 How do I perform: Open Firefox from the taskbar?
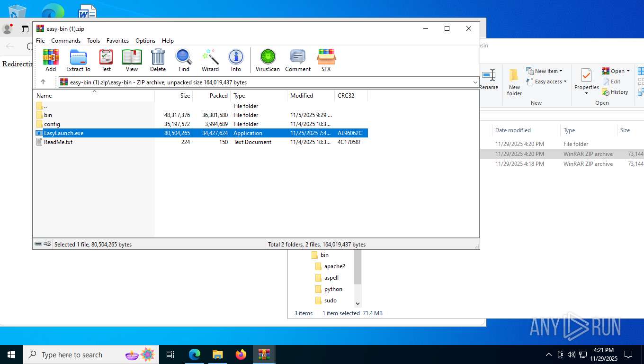click(x=241, y=355)
